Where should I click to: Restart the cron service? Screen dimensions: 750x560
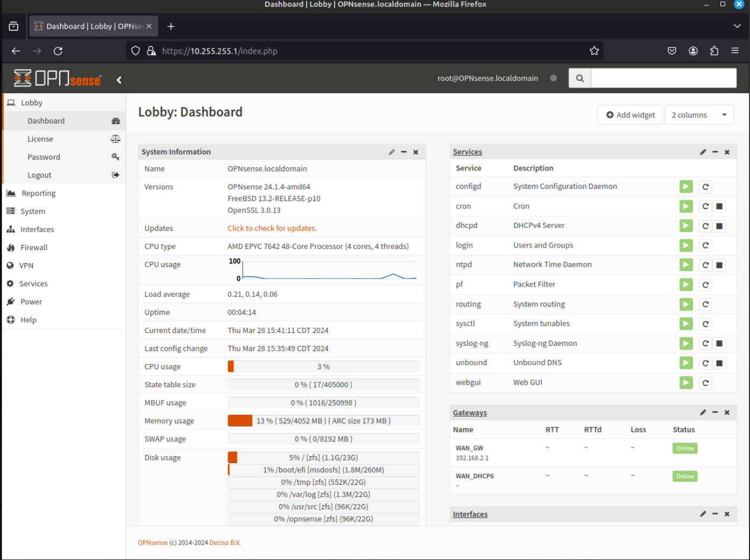coord(705,206)
